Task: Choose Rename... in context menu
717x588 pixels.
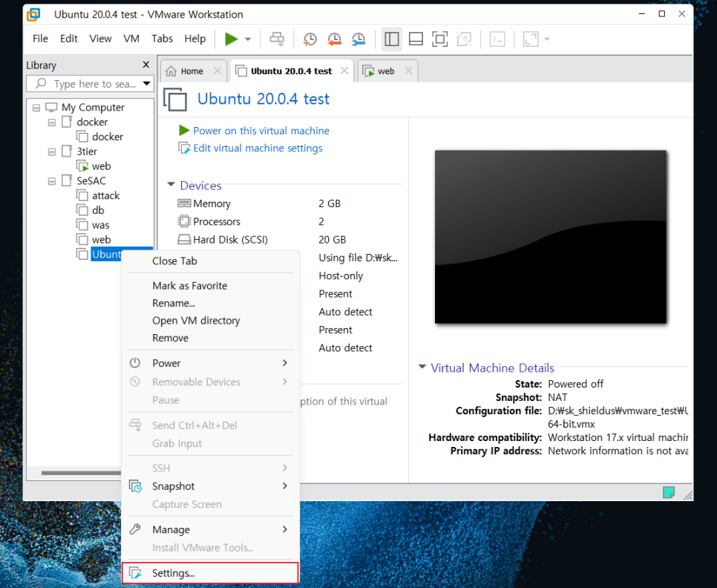Action: tap(210, 303)
